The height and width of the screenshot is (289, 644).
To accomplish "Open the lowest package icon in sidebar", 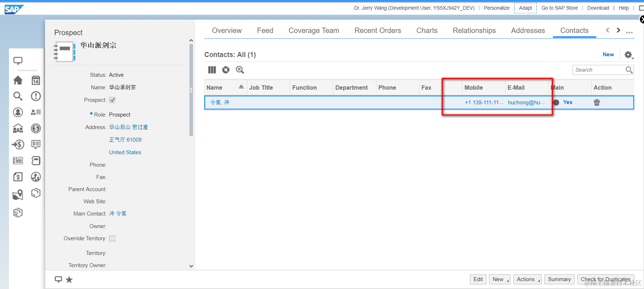I will tap(18, 213).
